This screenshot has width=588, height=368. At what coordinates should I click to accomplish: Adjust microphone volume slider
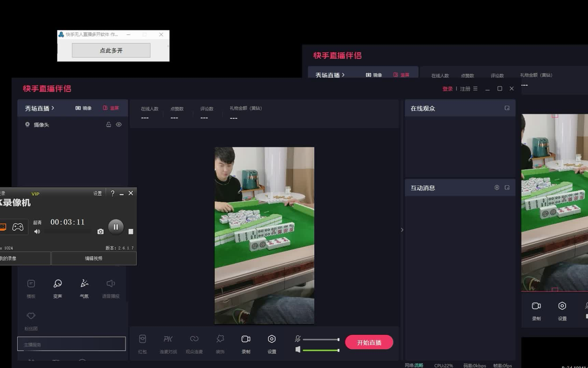[321, 339]
